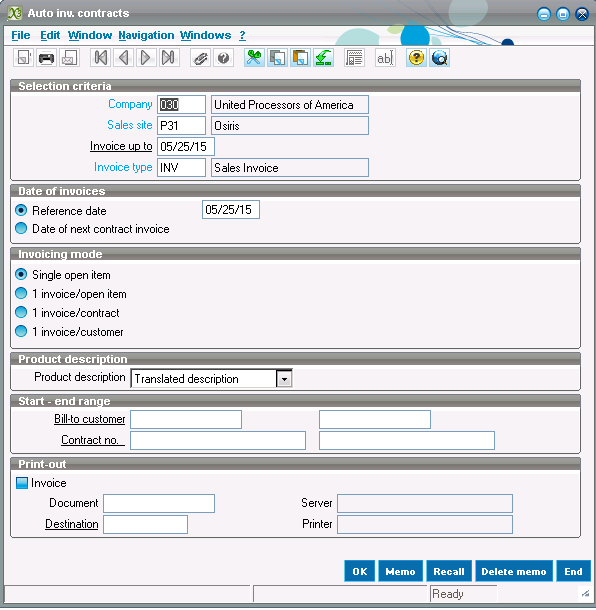The height and width of the screenshot is (610, 596).
Task: Click the 'ab' text field icon
Action: tap(385, 58)
